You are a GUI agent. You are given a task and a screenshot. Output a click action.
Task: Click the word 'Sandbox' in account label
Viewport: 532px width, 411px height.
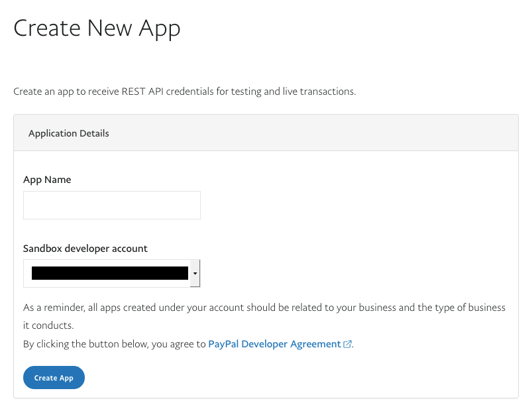coord(43,249)
